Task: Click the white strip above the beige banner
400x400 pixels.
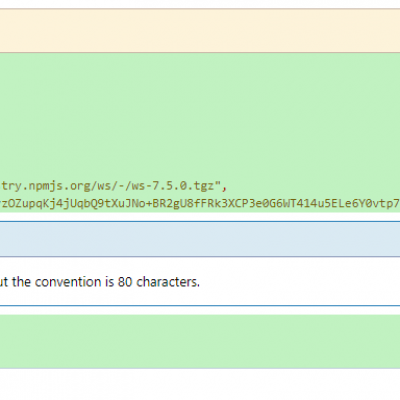Action: (200, 4)
